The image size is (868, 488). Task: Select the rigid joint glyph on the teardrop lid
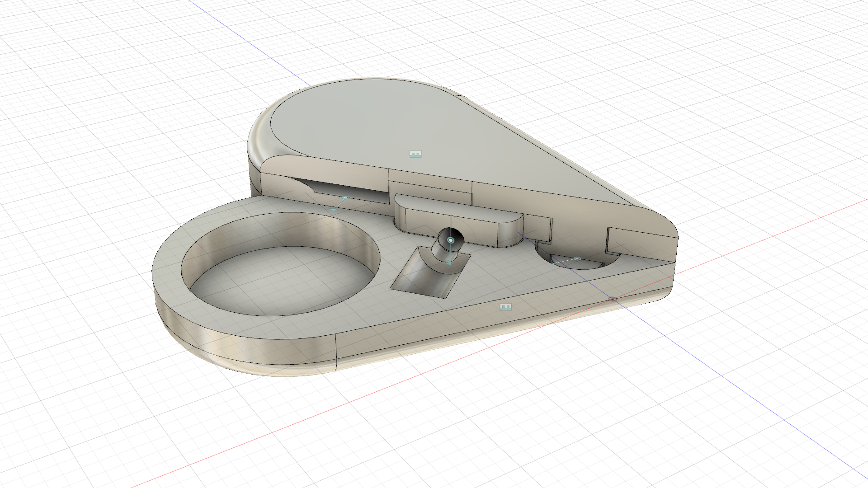click(415, 154)
